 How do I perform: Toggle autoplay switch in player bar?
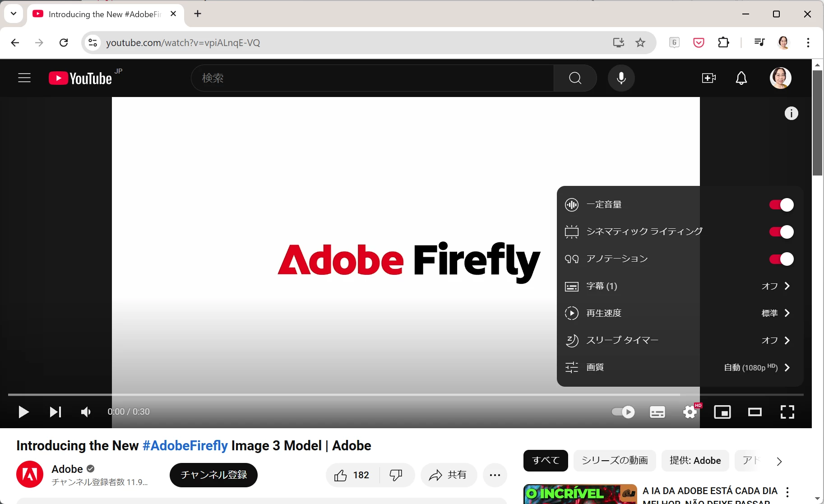click(623, 412)
